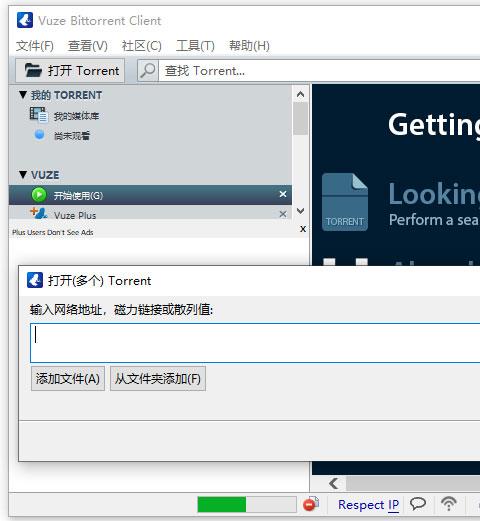
Task: Click the Open Torrent toolbar button
Action: pyautogui.click(x=70, y=71)
